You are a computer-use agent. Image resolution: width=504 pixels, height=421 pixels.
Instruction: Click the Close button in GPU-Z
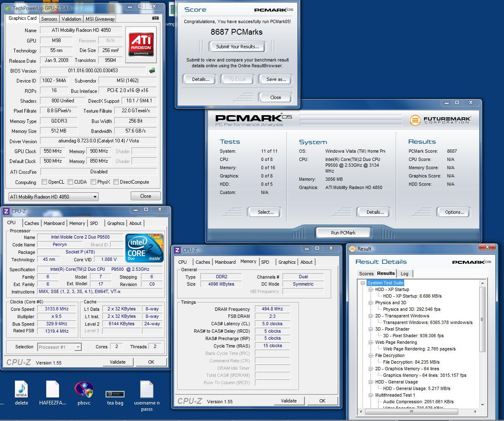point(146,196)
